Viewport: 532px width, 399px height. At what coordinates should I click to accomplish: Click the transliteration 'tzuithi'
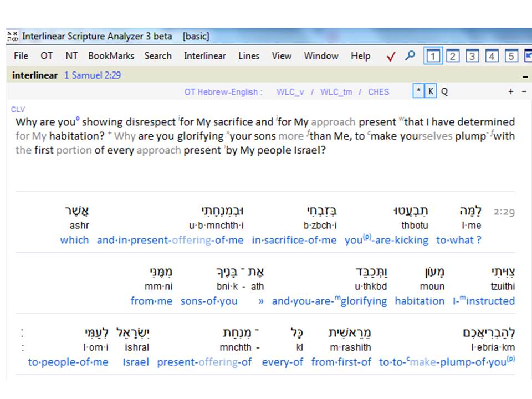click(x=503, y=287)
